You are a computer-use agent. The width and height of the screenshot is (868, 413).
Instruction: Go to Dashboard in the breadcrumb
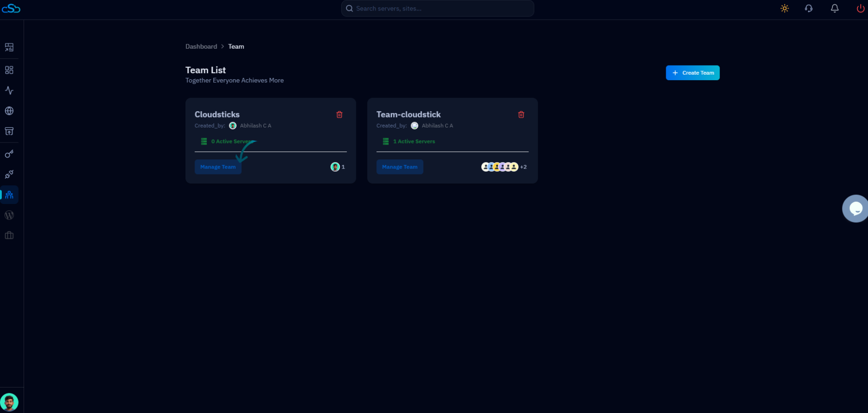coord(201,46)
